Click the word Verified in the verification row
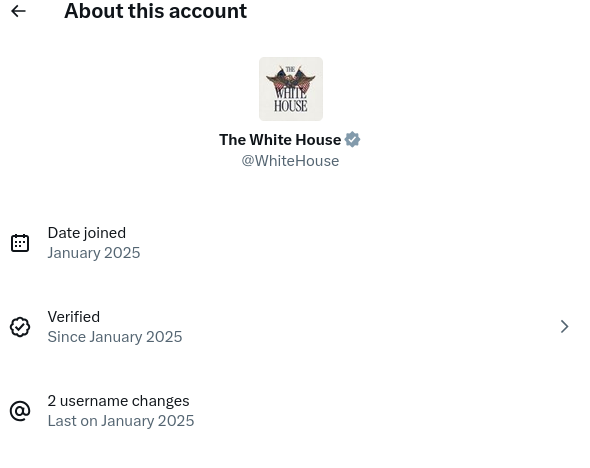Image resolution: width=590 pixels, height=468 pixels. click(74, 317)
